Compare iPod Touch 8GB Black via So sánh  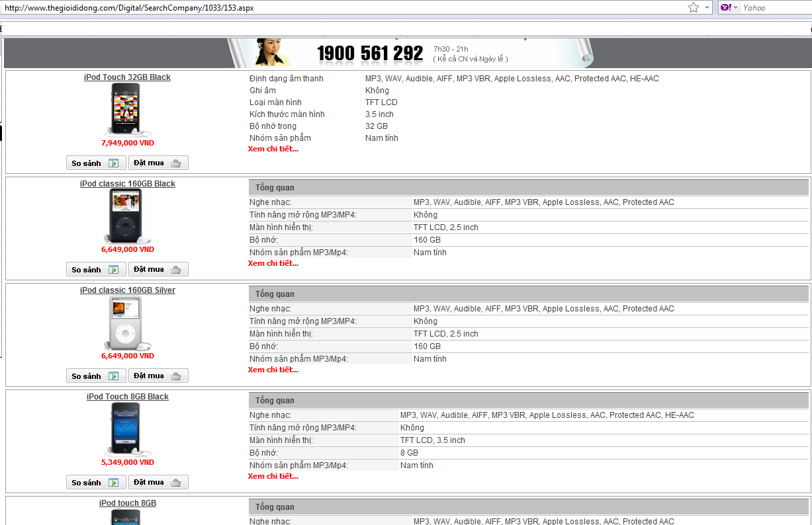pyautogui.click(x=96, y=482)
